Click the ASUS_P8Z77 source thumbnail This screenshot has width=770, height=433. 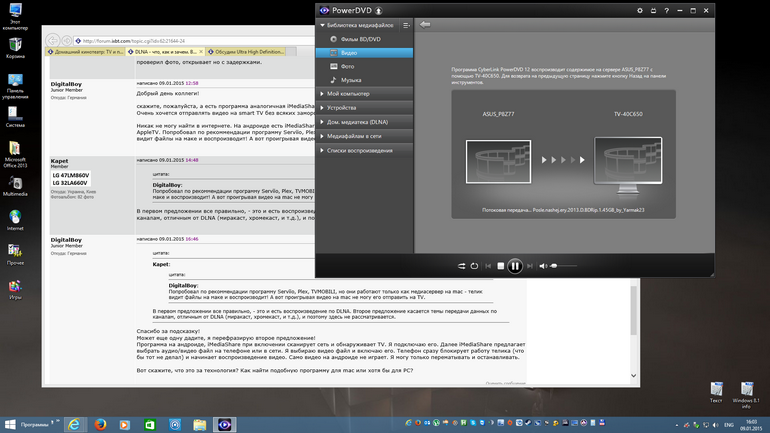point(498,162)
